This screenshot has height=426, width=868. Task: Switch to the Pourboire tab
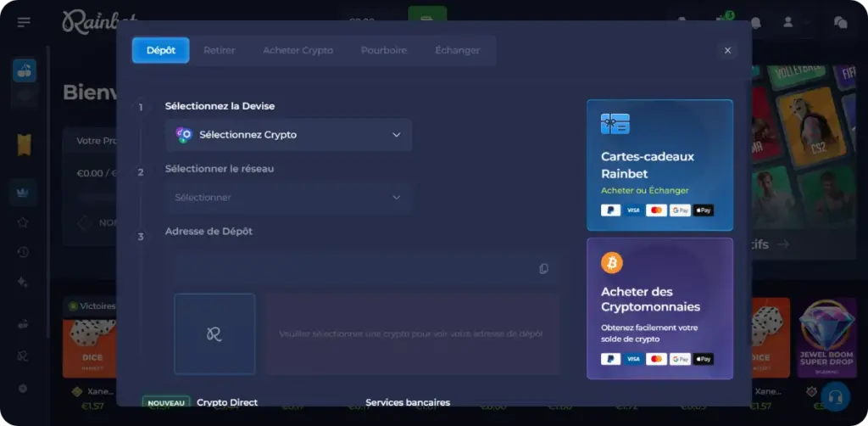coord(384,50)
